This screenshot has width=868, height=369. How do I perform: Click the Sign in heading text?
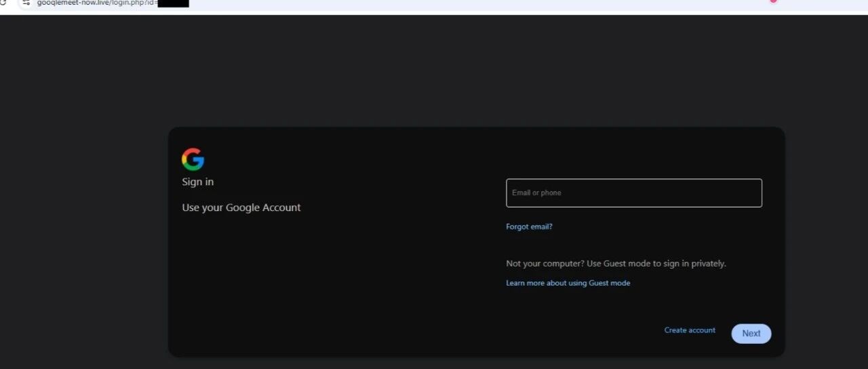(198, 182)
